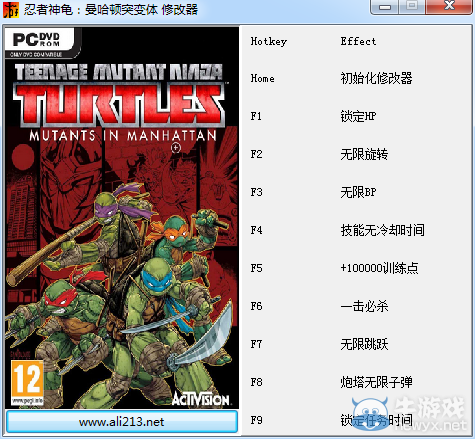Image resolution: width=475 pixels, height=439 pixels.
Task: Click the Effect column header
Action: (x=358, y=41)
